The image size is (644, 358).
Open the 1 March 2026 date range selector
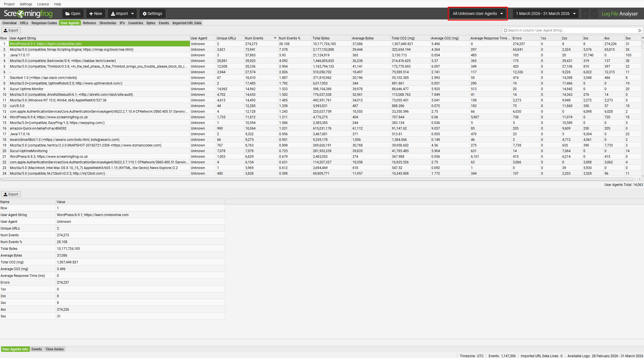[x=545, y=13]
